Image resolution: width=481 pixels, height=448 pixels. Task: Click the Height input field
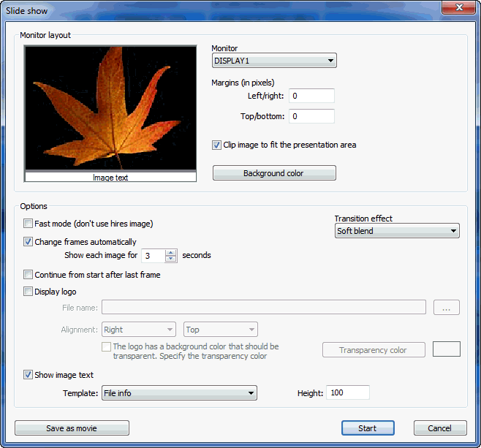[348, 392]
